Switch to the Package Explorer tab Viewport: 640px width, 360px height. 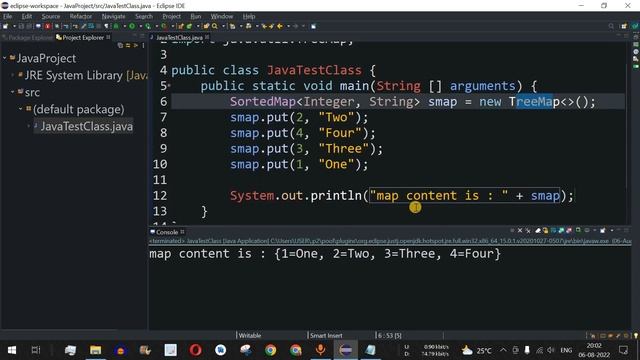(28, 38)
